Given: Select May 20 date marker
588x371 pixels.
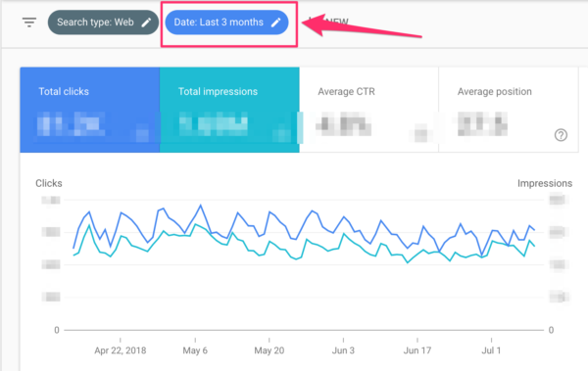Looking at the screenshot, I should 269,350.
